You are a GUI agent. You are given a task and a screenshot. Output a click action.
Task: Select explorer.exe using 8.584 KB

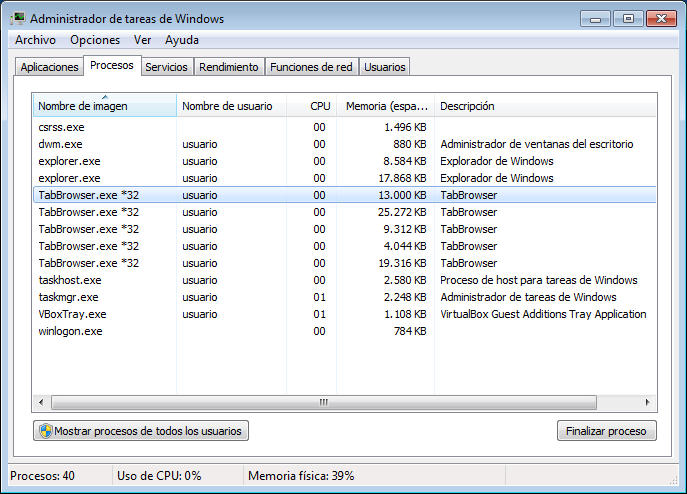[x=344, y=161]
